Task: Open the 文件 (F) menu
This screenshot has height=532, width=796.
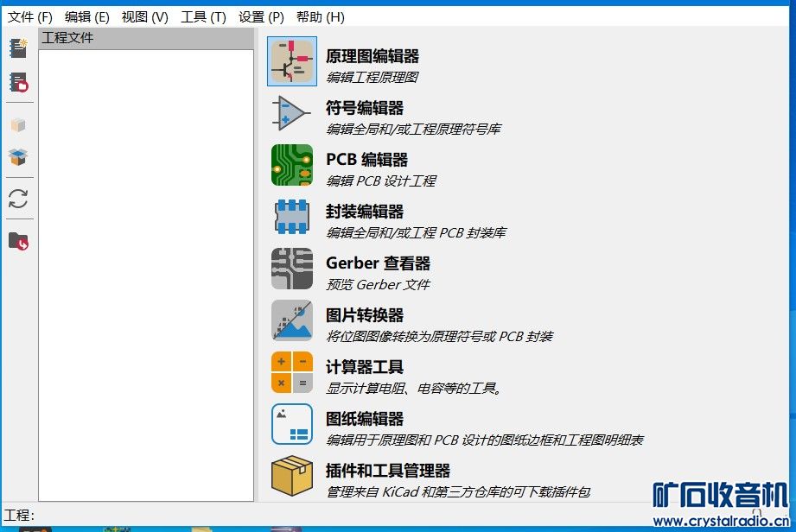Action: [x=30, y=17]
